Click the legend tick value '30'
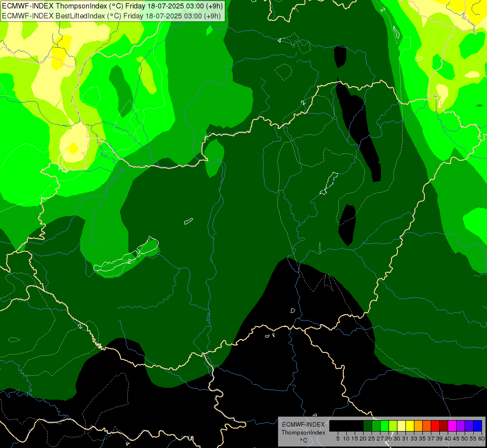The width and height of the screenshot is (487, 448). (x=397, y=439)
